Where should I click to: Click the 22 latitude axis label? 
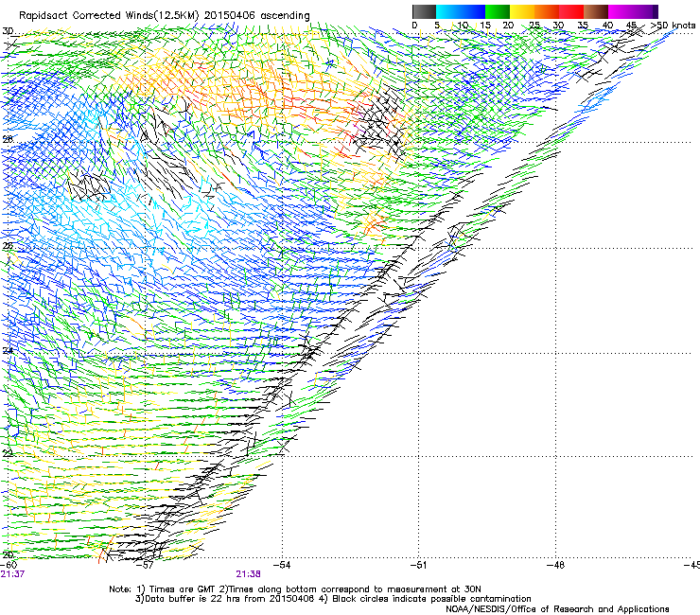[x=8, y=453]
